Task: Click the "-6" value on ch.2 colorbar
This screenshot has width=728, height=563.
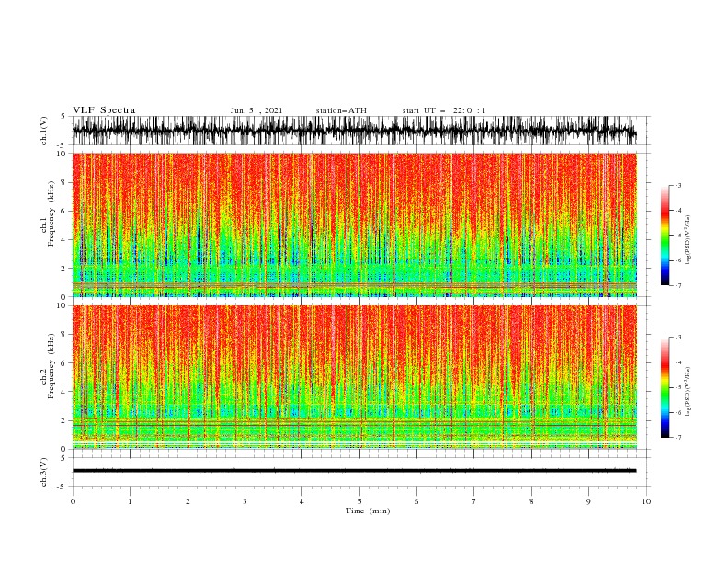Action: (677, 412)
